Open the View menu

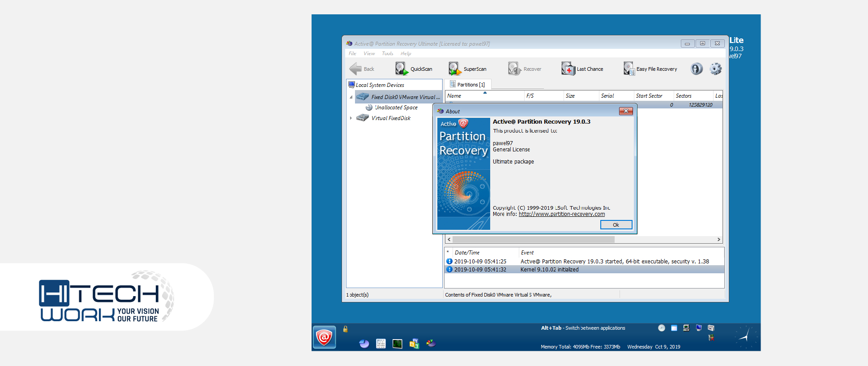click(369, 53)
